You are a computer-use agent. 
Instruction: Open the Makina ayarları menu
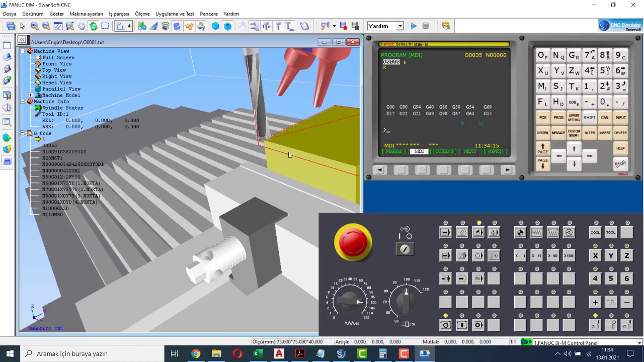86,14
